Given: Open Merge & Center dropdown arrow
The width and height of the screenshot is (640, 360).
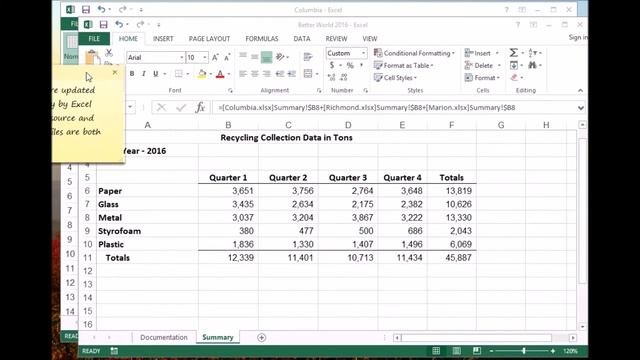Looking at the screenshot, I should point(317,74).
